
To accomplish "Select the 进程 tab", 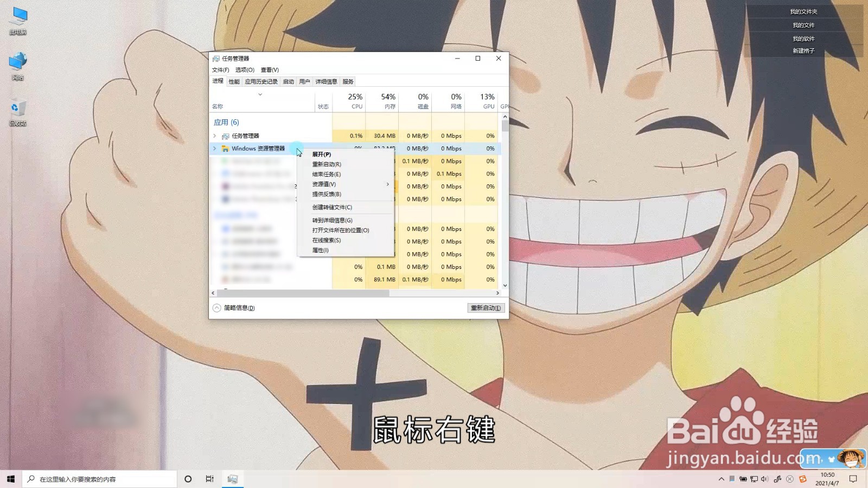I will (218, 81).
